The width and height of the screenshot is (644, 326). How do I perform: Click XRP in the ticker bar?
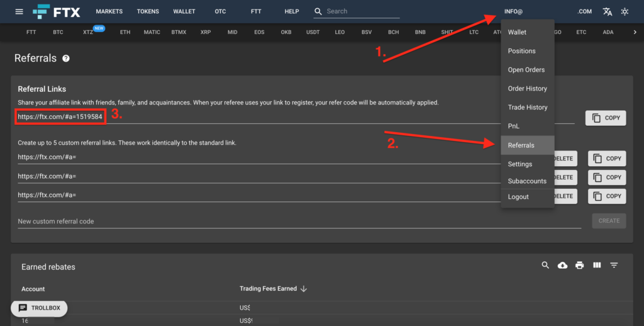[x=206, y=32]
